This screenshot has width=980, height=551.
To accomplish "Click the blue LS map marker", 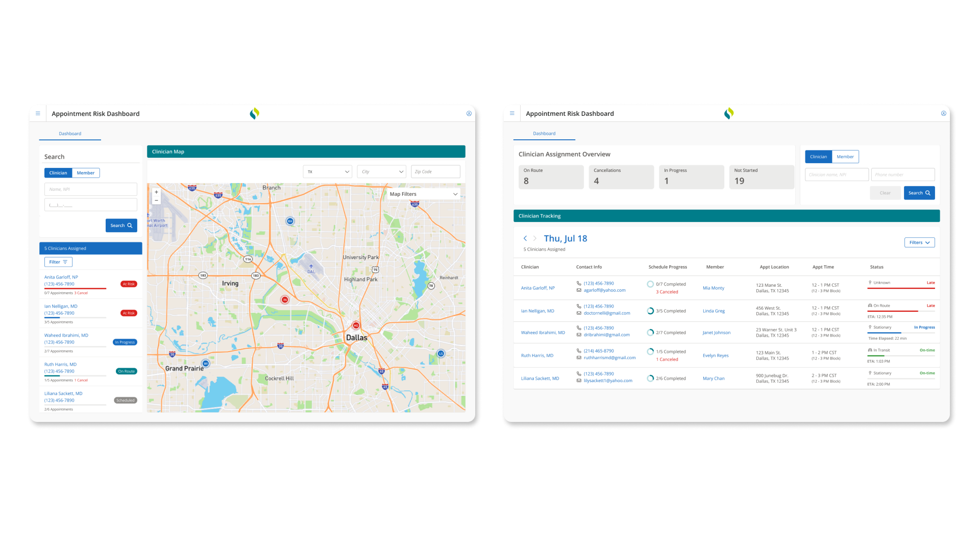I will coord(441,354).
